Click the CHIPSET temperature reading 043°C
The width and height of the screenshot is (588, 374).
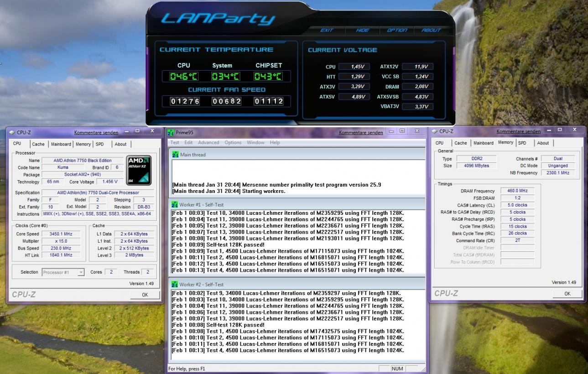pyautogui.click(x=268, y=76)
